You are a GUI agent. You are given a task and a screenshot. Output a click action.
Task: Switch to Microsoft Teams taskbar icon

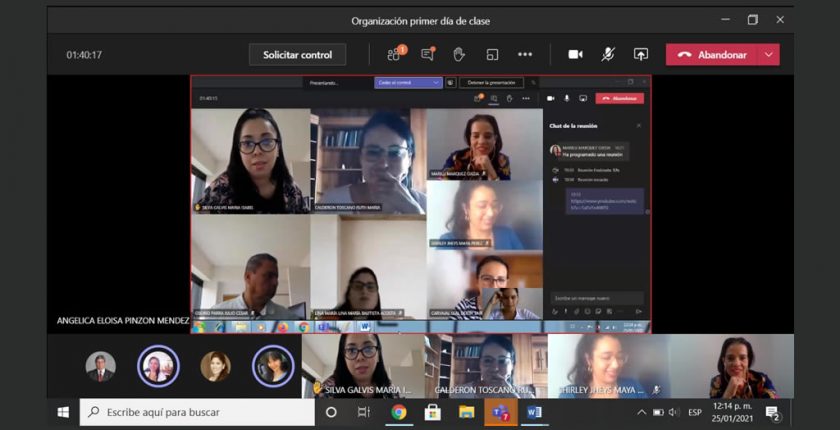coord(501,412)
